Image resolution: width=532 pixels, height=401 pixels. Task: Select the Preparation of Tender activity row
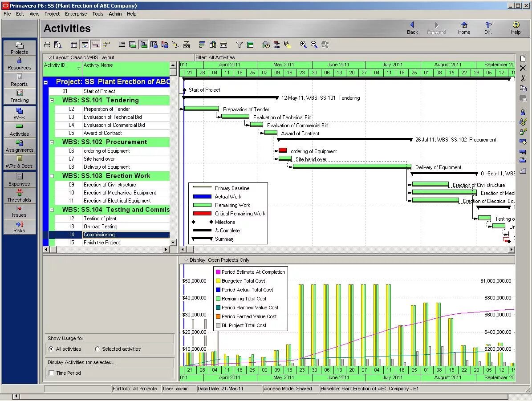click(x=112, y=109)
